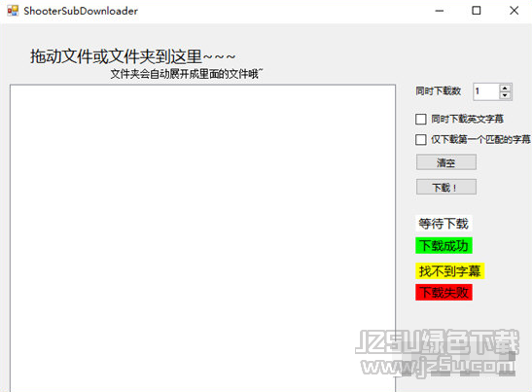Click the green 下载成功 legend label
This screenshot has width=532, height=392.
443,245
